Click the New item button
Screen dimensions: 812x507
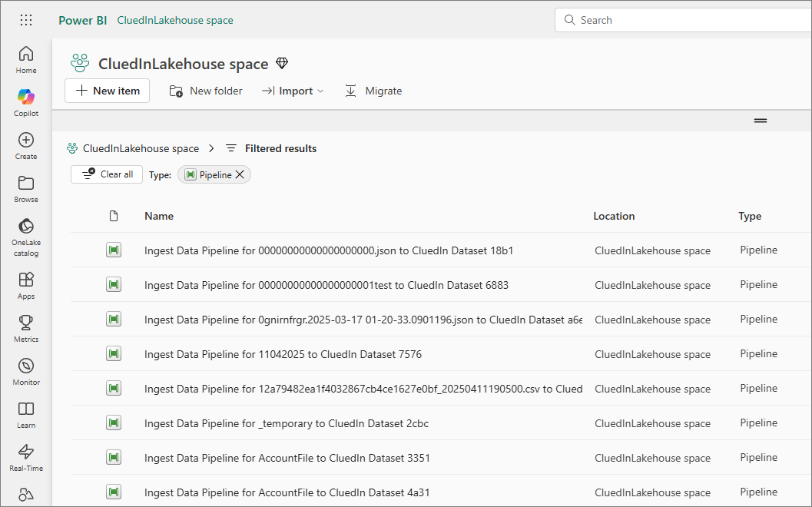(107, 91)
